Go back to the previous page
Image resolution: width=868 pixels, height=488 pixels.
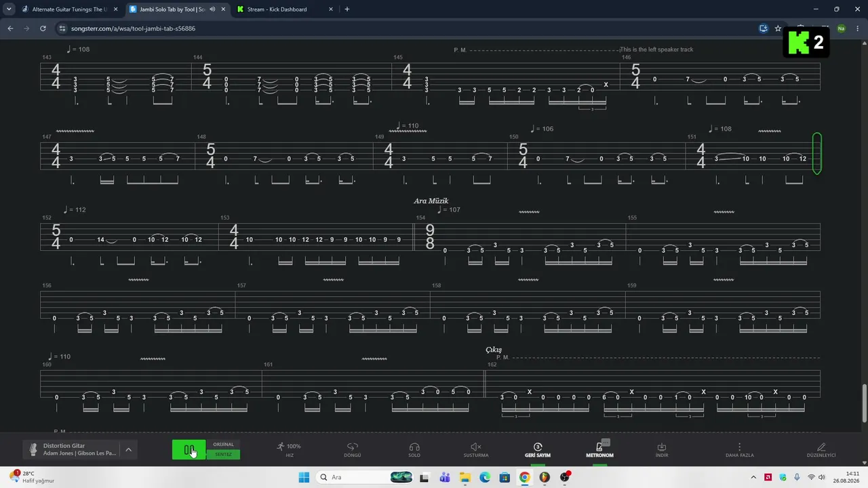click(10, 28)
